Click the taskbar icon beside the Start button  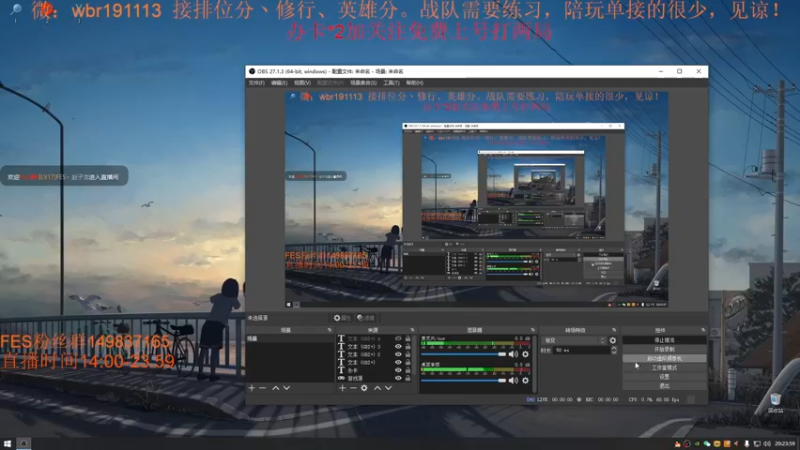pyautogui.click(x=23, y=444)
